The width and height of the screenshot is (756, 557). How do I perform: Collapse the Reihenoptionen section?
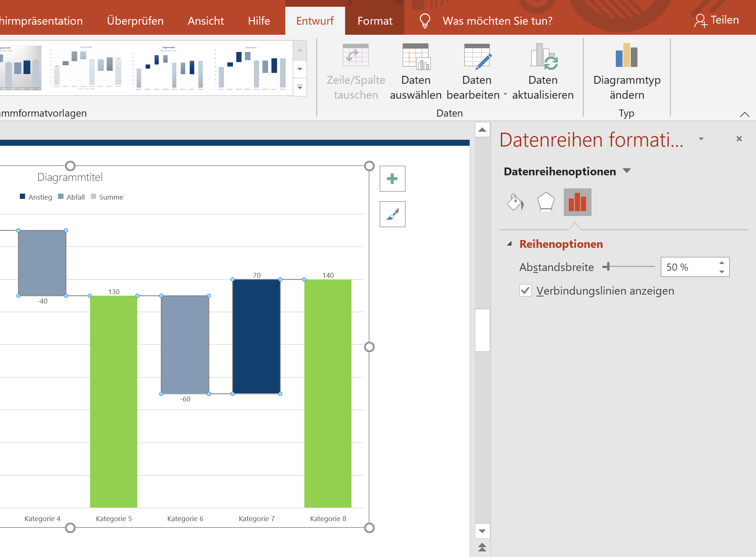coord(510,243)
